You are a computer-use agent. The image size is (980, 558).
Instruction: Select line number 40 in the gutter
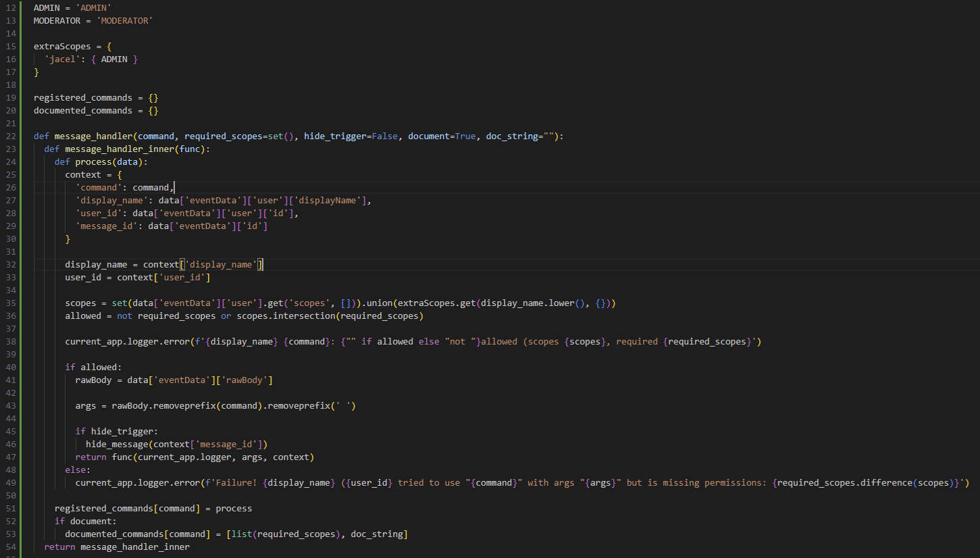11,367
